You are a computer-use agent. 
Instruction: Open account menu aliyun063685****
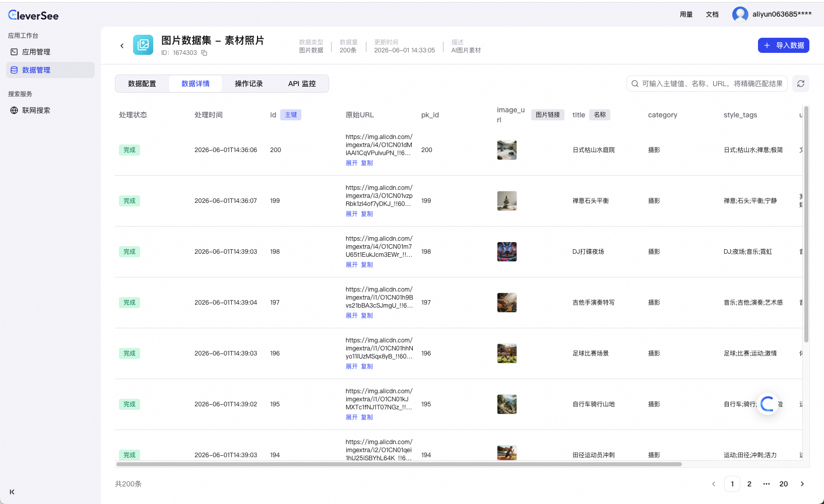pos(782,14)
